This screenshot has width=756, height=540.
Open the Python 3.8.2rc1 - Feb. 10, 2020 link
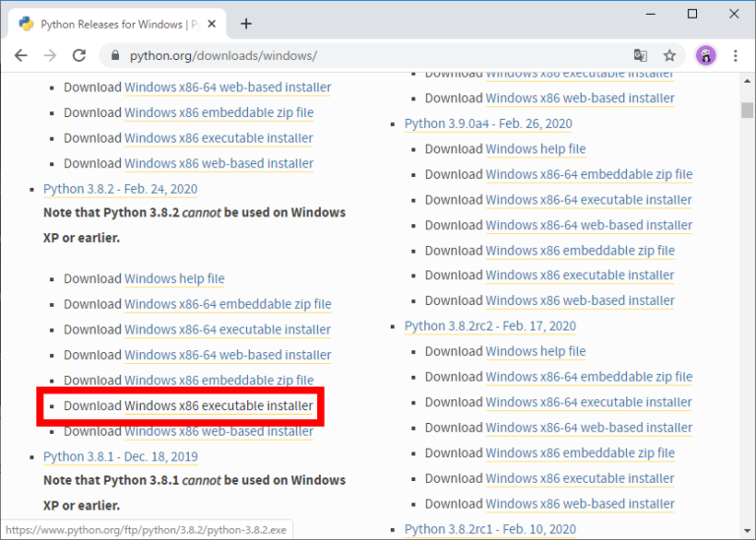coord(490,528)
